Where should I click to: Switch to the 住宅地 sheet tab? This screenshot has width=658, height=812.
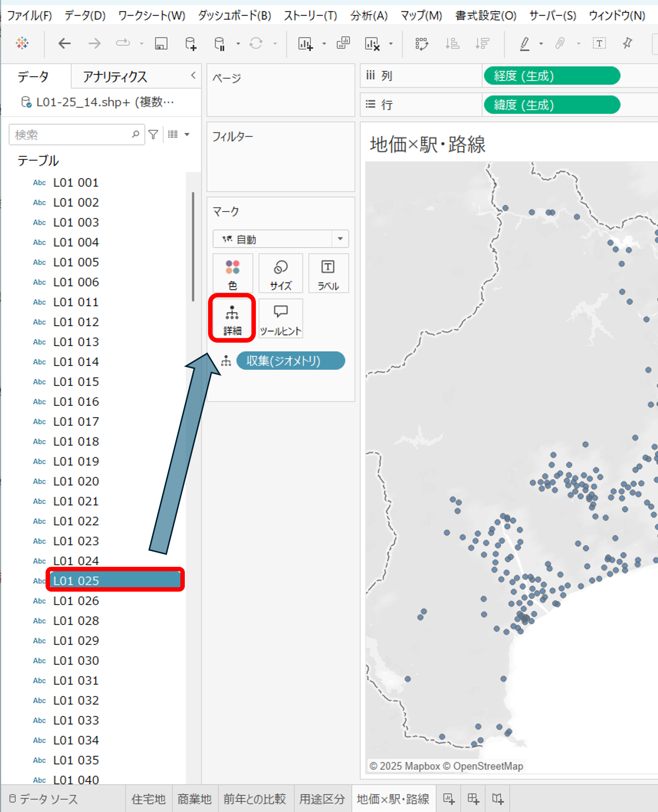pos(148,799)
